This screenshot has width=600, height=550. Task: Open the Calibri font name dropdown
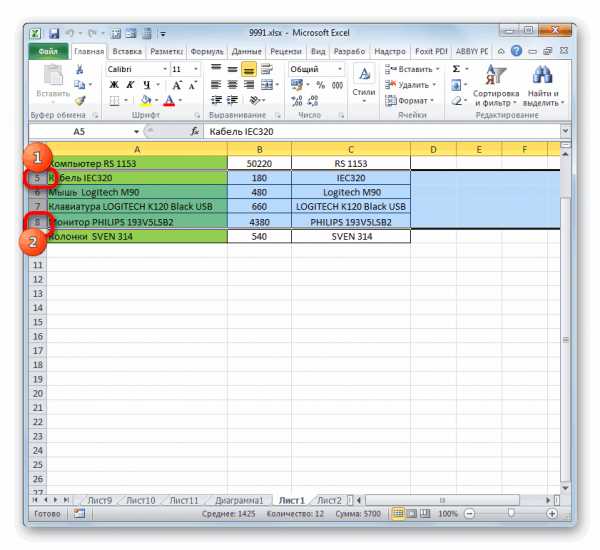(x=165, y=69)
